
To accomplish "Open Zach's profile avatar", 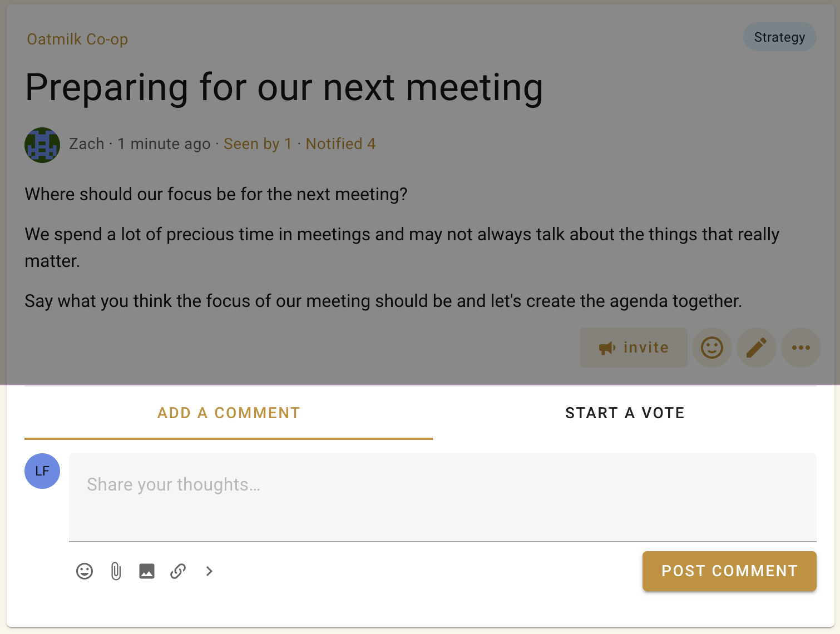I will click(x=42, y=145).
